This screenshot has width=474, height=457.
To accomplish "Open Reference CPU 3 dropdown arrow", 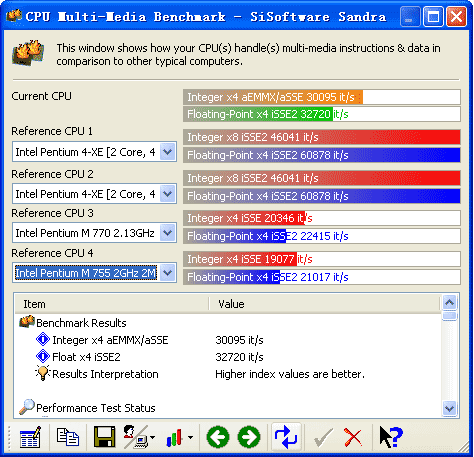I will pos(167,232).
